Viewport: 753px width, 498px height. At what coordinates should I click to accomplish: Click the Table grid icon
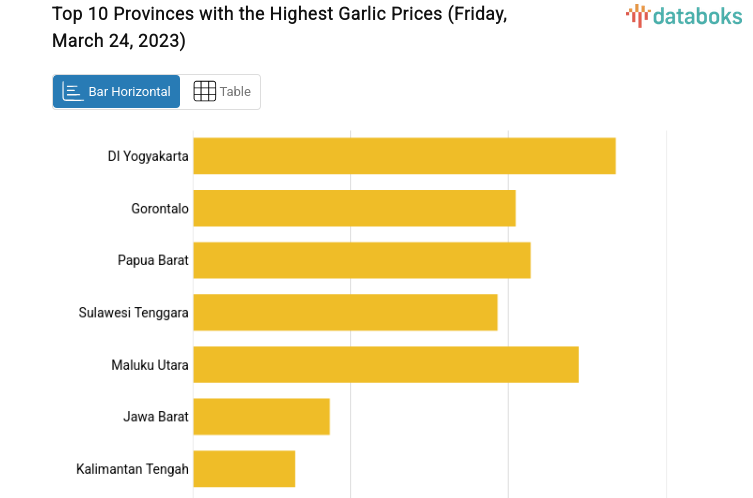[204, 92]
